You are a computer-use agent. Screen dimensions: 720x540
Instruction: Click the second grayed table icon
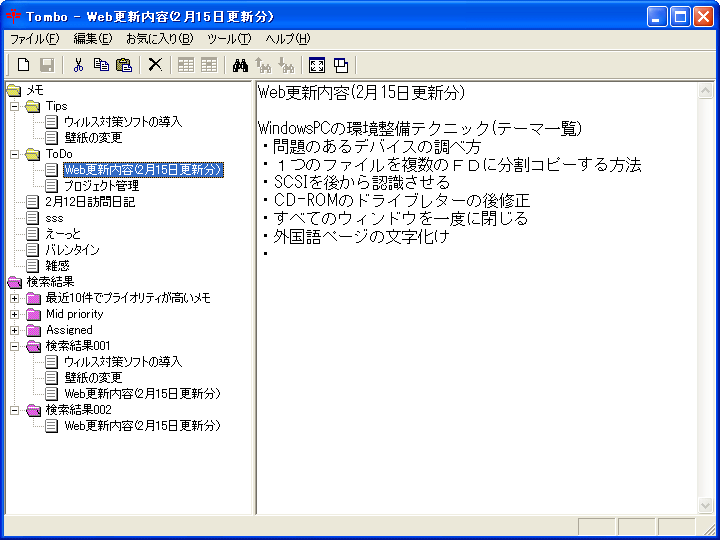[209, 65]
